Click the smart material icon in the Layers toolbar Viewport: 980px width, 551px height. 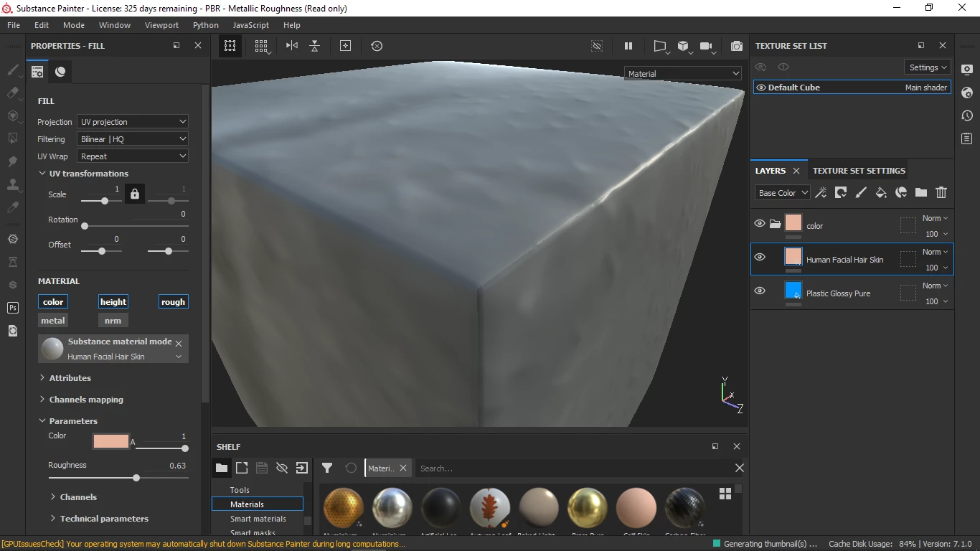pyautogui.click(x=901, y=192)
